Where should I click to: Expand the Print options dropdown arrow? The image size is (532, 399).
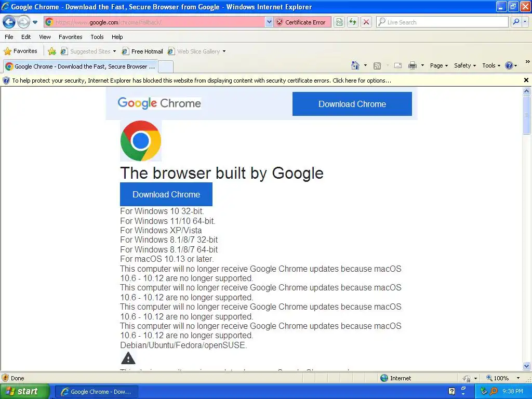(x=422, y=65)
